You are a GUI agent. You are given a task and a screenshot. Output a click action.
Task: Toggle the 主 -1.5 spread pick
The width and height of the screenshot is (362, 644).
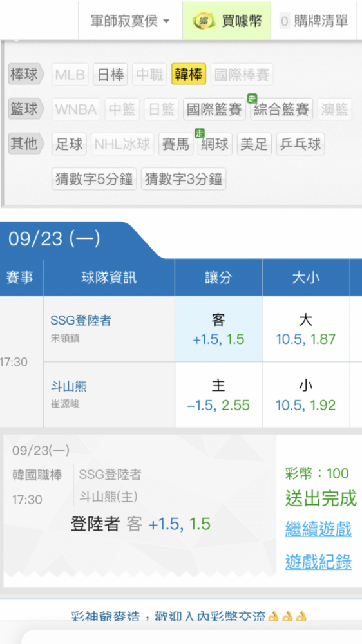click(x=218, y=395)
